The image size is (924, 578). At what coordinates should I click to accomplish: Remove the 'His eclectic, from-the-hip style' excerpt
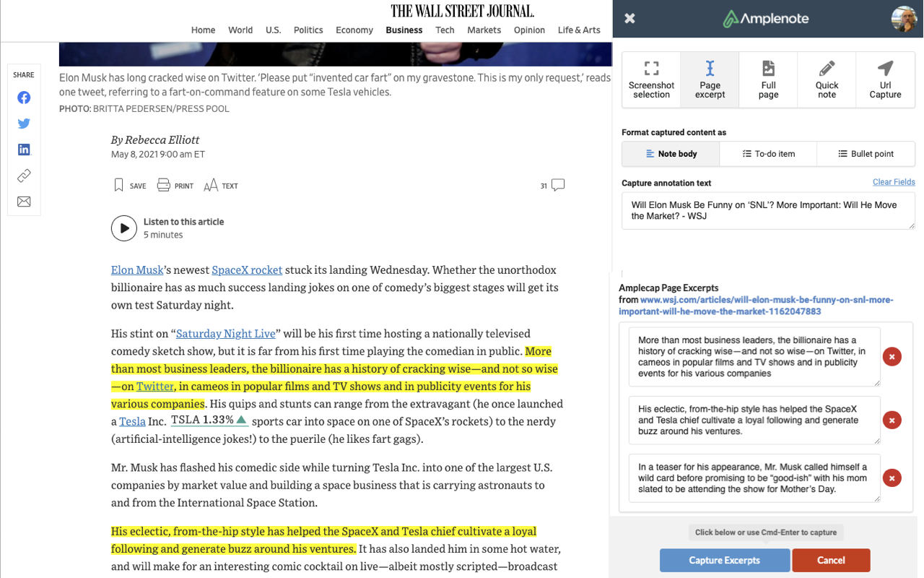coord(892,420)
